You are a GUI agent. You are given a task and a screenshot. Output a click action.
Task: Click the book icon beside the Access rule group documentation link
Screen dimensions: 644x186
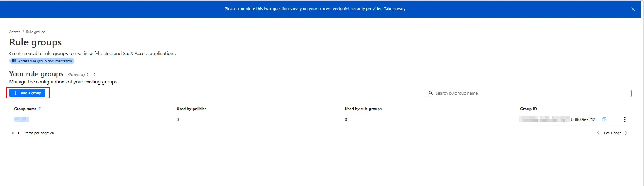click(14, 61)
